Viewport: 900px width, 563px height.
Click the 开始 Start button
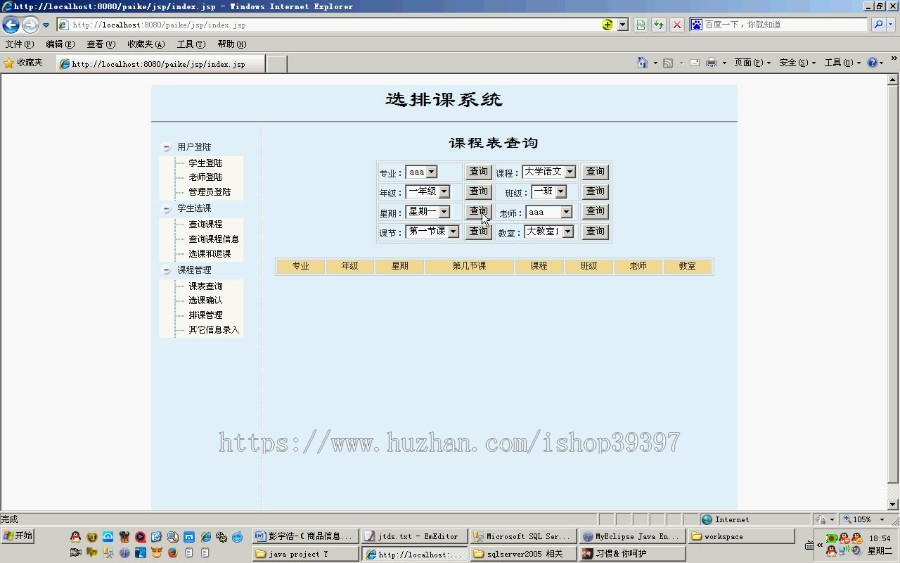18,535
